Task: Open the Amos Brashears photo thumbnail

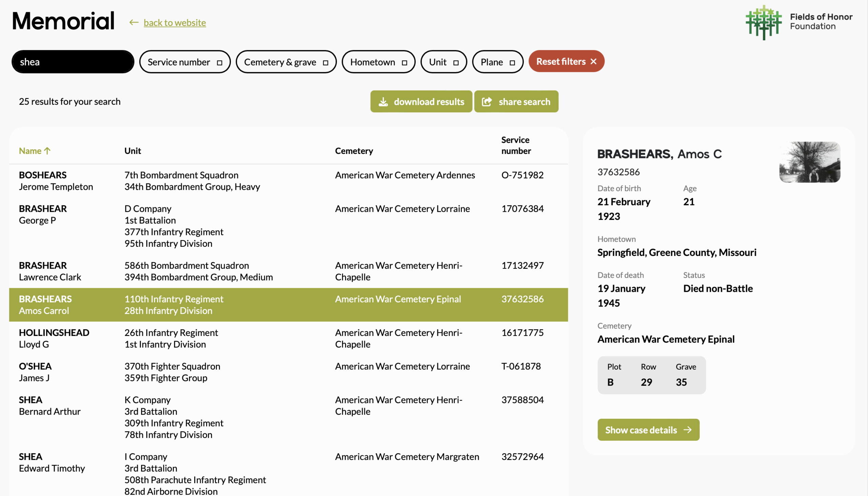Action: coord(809,162)
